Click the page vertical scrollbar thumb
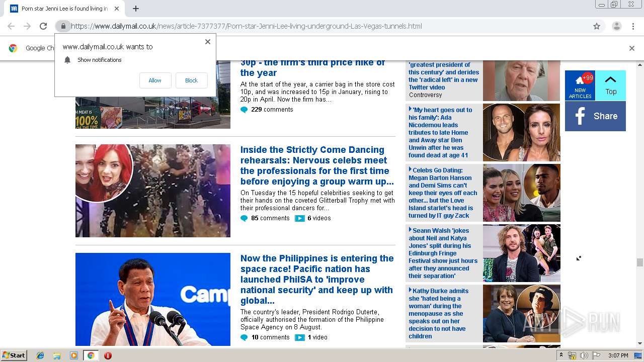This screenshot has height=362, width=644. [639, 262]
